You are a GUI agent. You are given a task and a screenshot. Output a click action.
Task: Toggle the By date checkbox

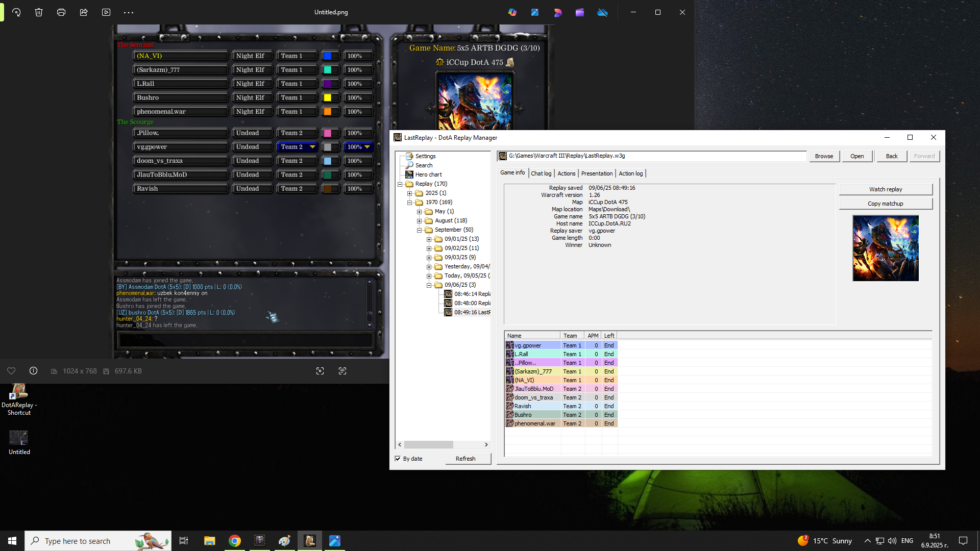point(398,459)
